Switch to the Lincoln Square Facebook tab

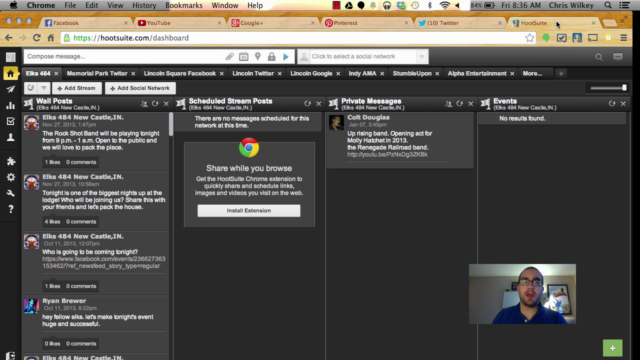[x=180, y=73]
